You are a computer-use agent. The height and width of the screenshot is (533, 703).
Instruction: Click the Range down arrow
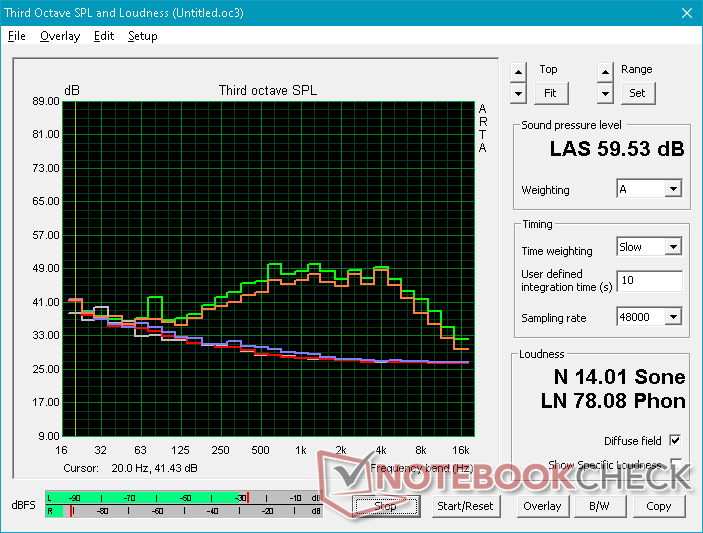coord(605,94)
